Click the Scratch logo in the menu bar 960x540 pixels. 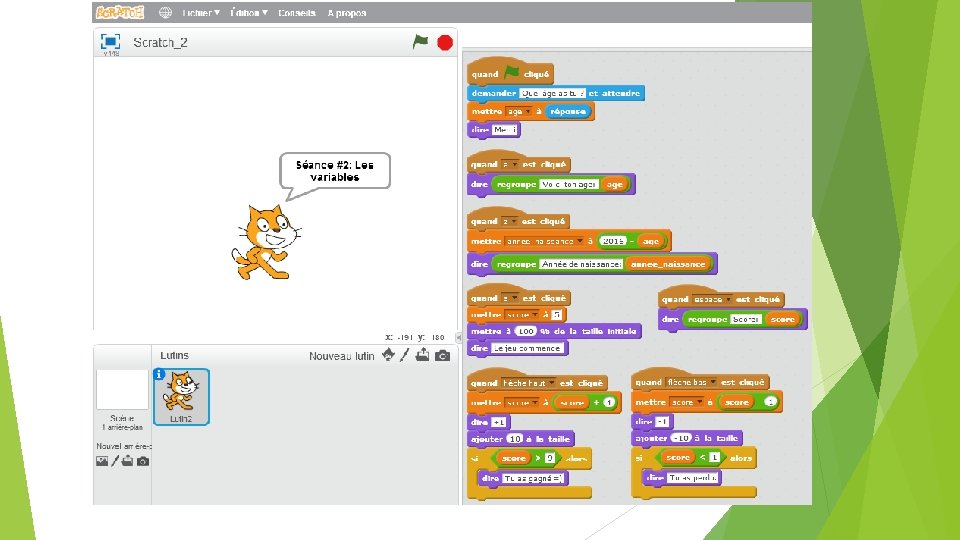[120, 12]
